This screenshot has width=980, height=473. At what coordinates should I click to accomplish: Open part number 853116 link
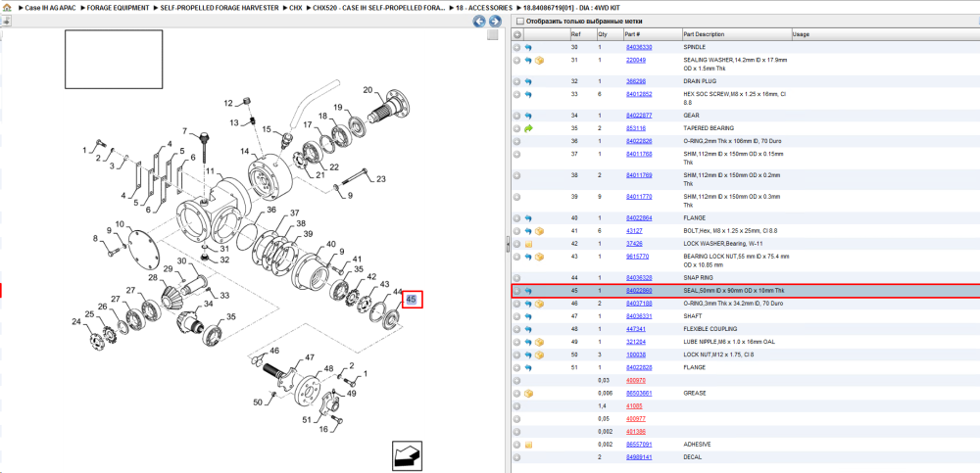point(636,128)
